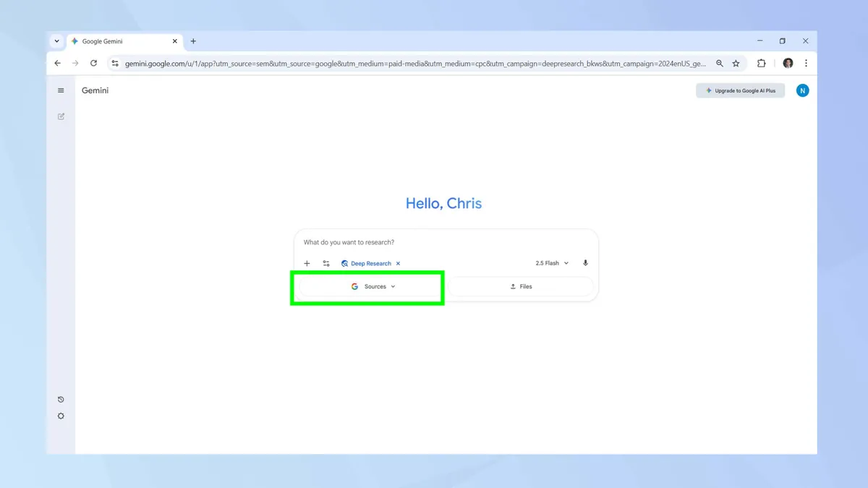Activate the microphone for voice input
Viewport: 868px width, 488px height.
click(585, 262)
